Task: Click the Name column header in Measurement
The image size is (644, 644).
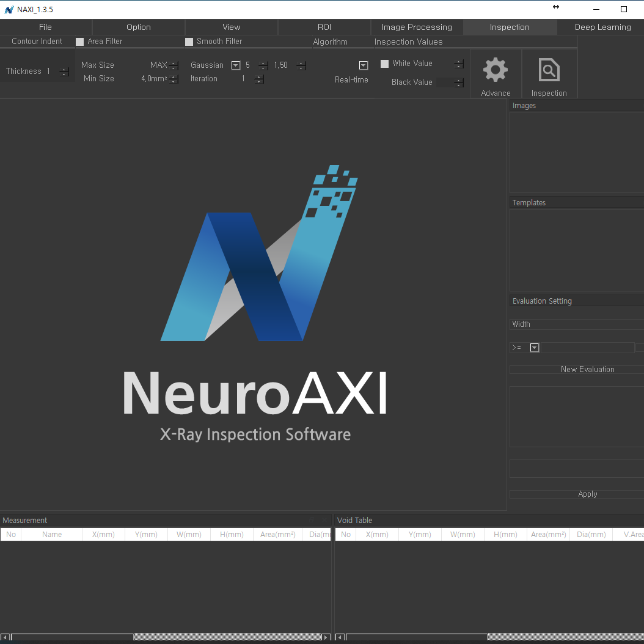Action: (x=52, y=535)
